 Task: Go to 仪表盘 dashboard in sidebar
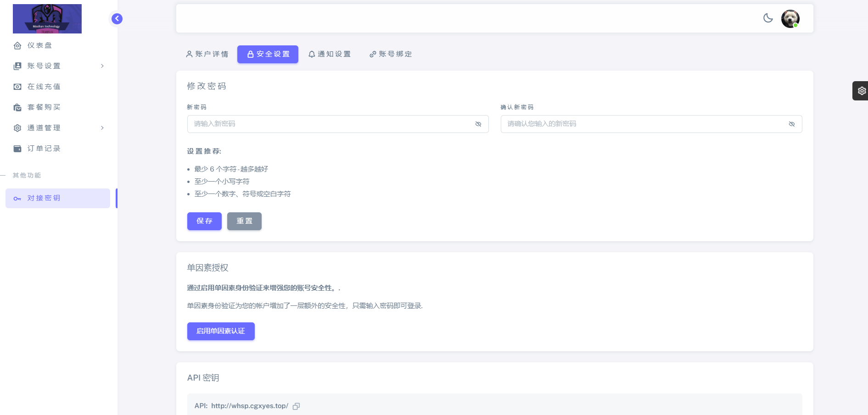tap(39, 45)
